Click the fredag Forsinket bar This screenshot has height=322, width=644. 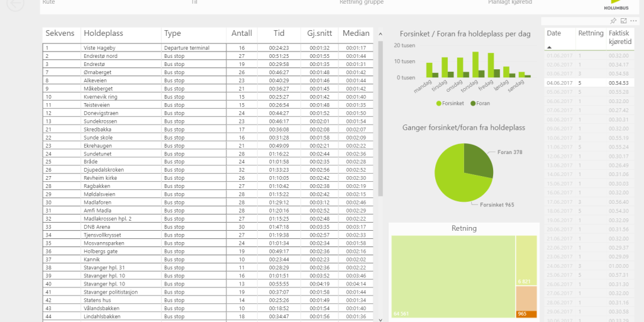(x=491, y=65)
